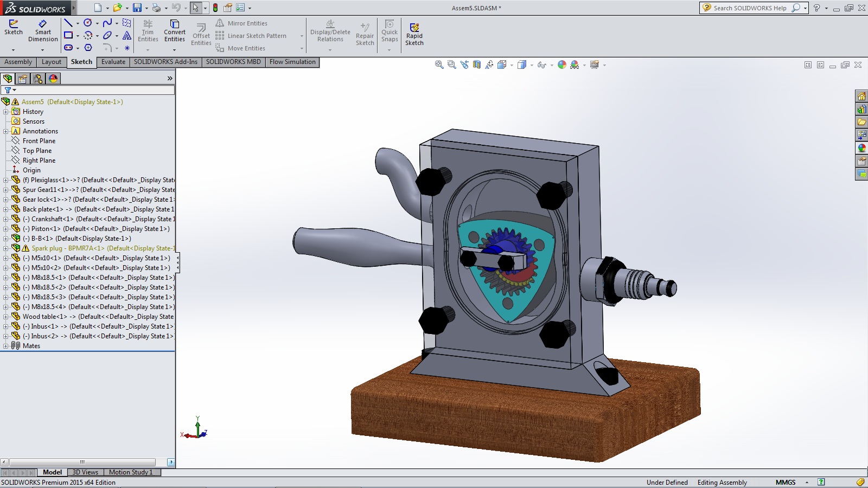This screenshot has width=868, height=488.
Task: Click Mirror Entities button
Action: pyautogui.click(x=241, y=23)
